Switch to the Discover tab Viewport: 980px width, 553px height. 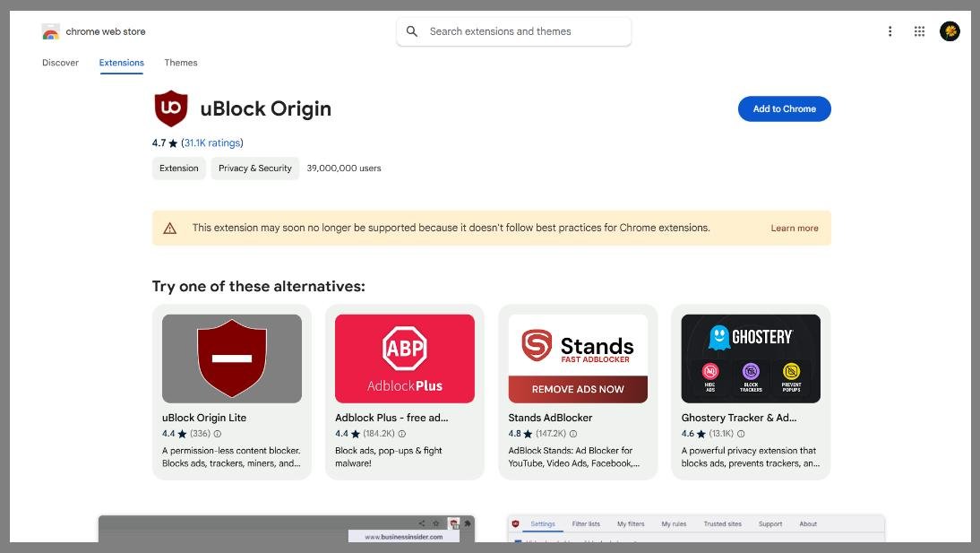pos(61,63)
